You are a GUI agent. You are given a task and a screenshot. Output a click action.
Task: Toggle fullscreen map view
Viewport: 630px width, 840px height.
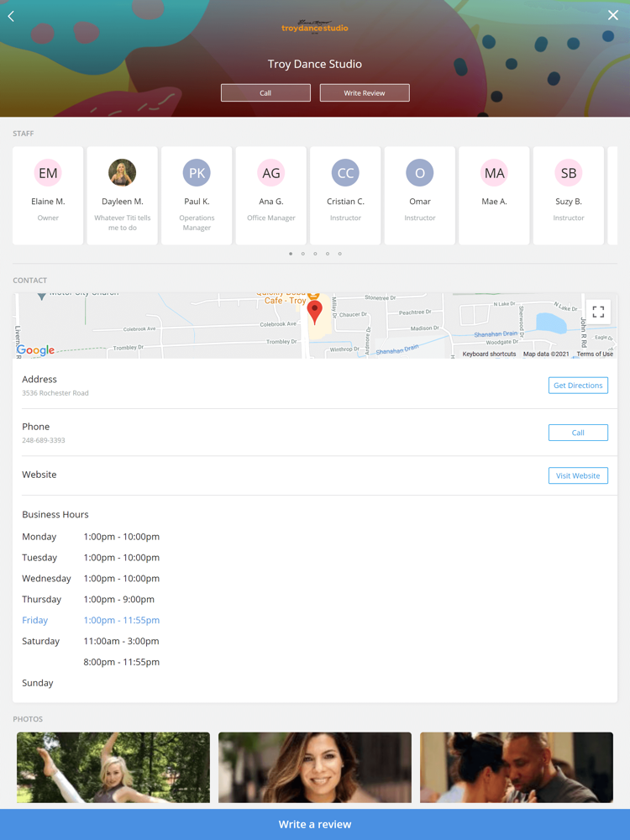598,312
